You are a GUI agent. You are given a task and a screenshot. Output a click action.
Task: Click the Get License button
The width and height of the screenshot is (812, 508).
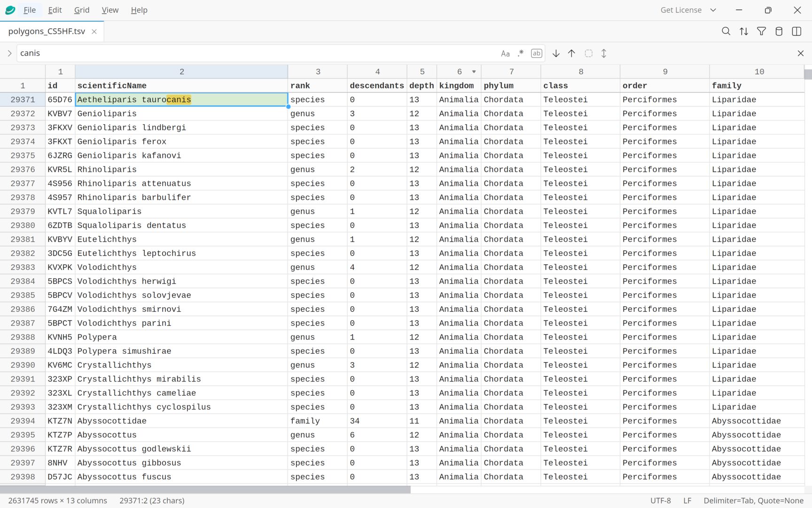[x=681, y=10]
